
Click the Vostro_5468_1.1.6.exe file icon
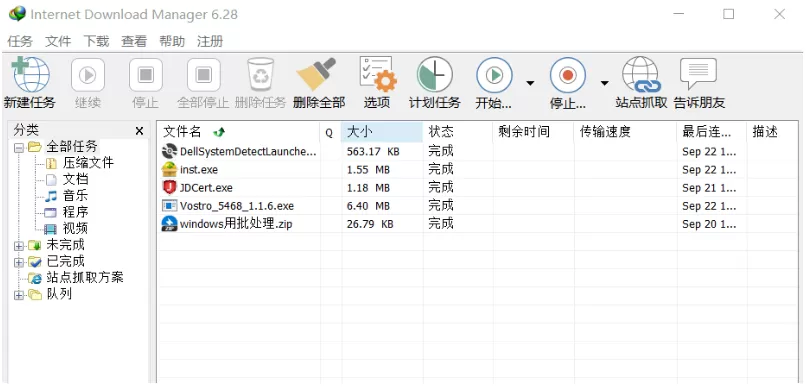[x=169, y=206]
